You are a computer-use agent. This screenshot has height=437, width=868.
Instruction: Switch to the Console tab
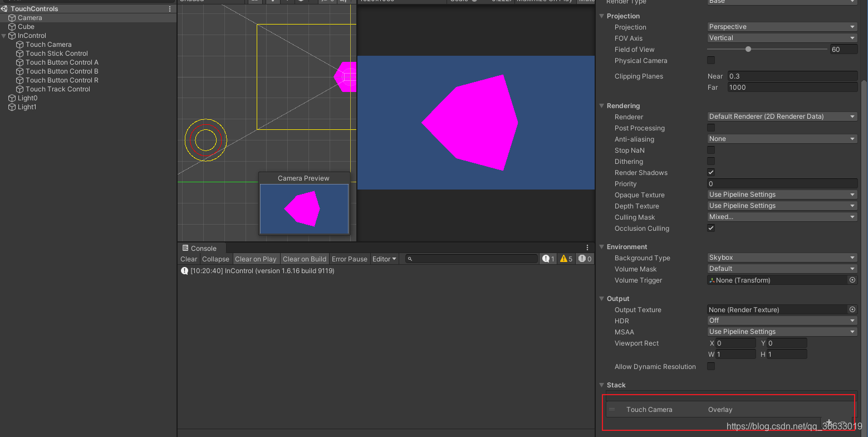(200, 247)
